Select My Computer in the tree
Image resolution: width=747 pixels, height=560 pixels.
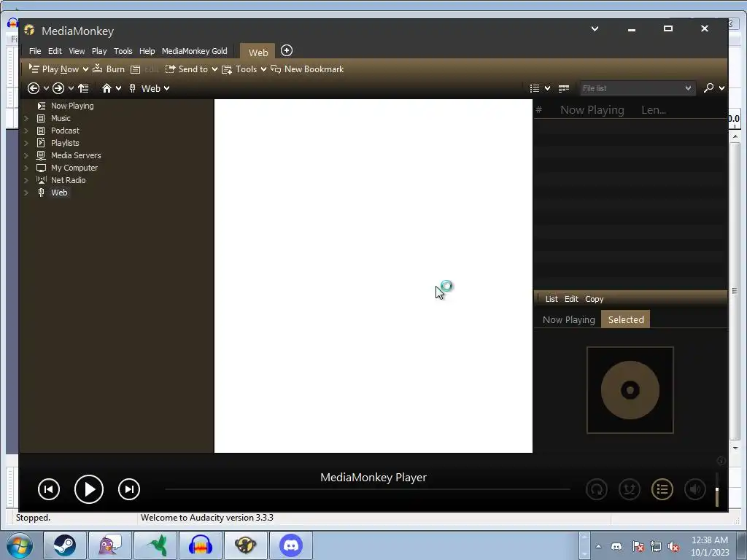(x=74, y=168)
